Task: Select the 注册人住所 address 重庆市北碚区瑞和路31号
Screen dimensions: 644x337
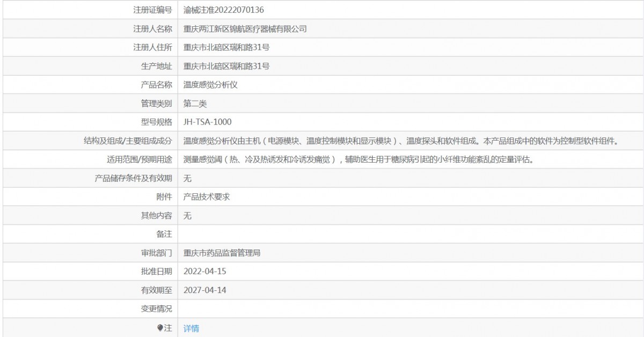Action: 226,47
